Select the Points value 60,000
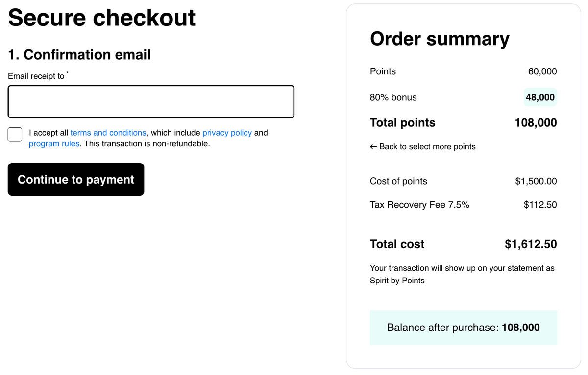Viewport: 588px width, 375px height. [541, 71]
